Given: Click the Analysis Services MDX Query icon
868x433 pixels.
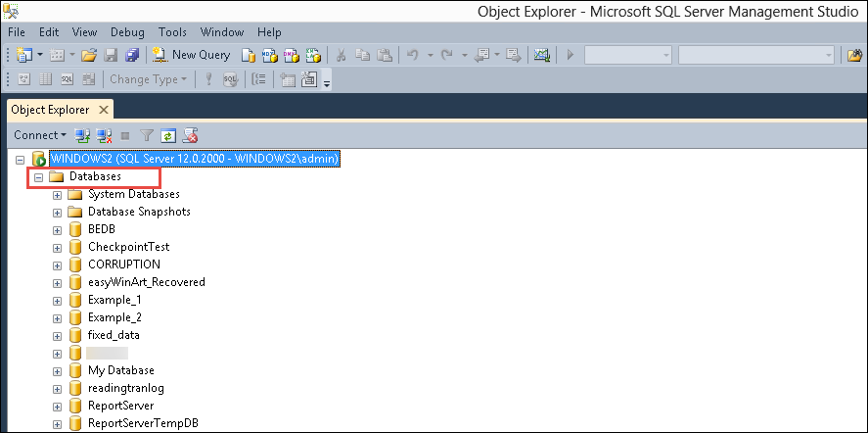Looking at the screenshot, I should pyautogui.click(x=270, y=55).
